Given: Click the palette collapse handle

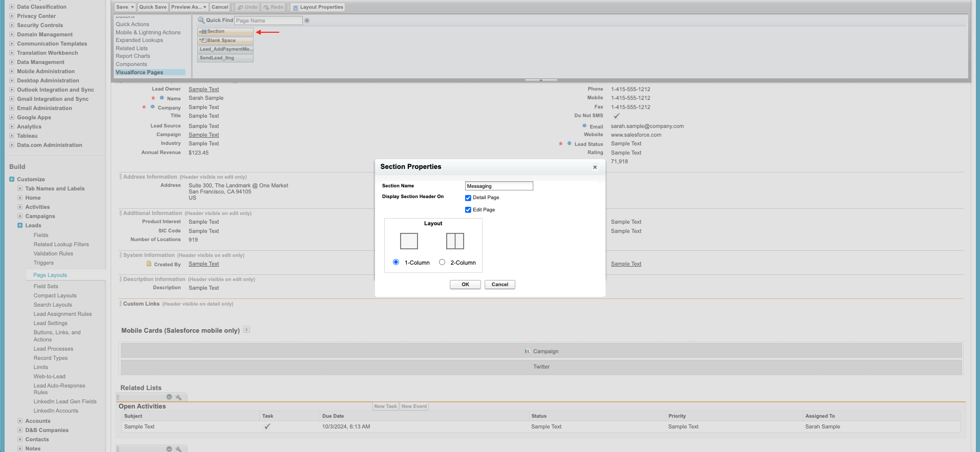Looking at the screenshot, I should [x=541, y=80].
